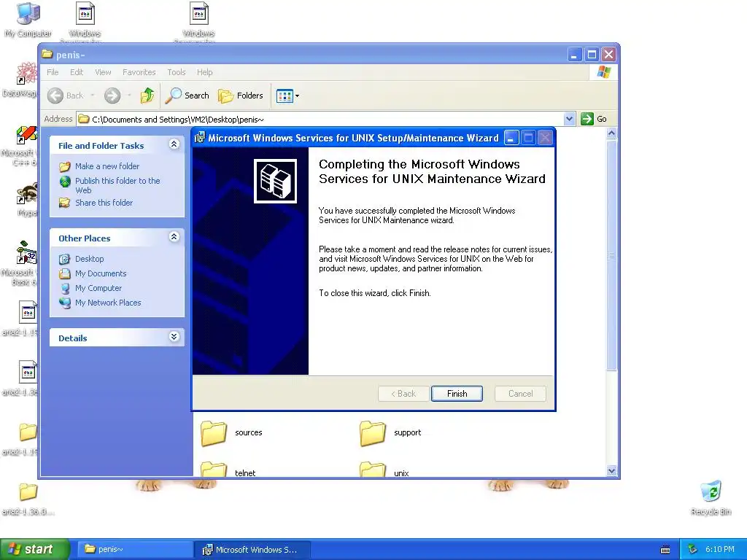Click the vertical scrollbar thumb in Explorer

(x=612, y=255)
